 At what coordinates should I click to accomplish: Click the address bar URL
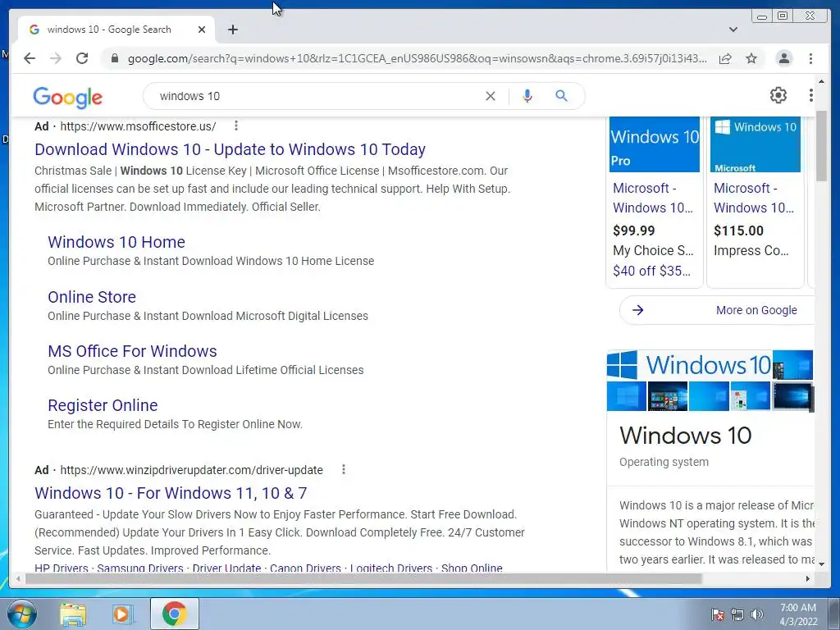click(417, 58)
